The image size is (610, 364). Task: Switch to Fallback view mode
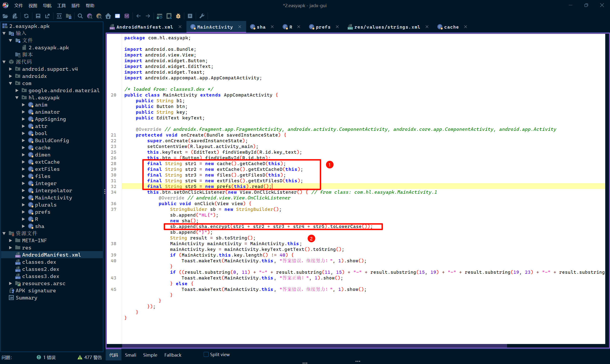pos(173,355)
